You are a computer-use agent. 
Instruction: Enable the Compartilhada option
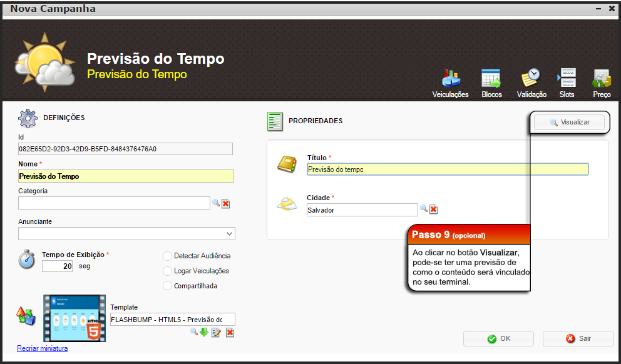(x=167, y=286)
